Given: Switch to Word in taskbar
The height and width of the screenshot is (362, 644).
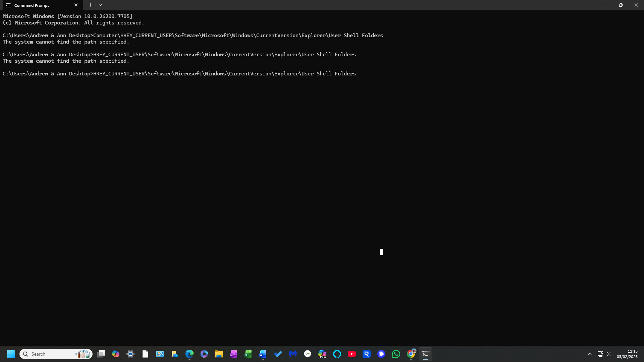Looking at the screenshot, I should click(263, 354).
